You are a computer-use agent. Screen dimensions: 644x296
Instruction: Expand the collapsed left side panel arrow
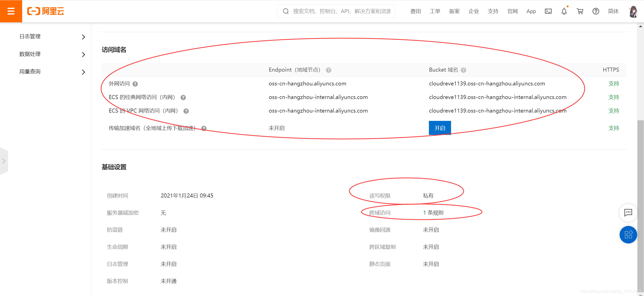(4, 161)
